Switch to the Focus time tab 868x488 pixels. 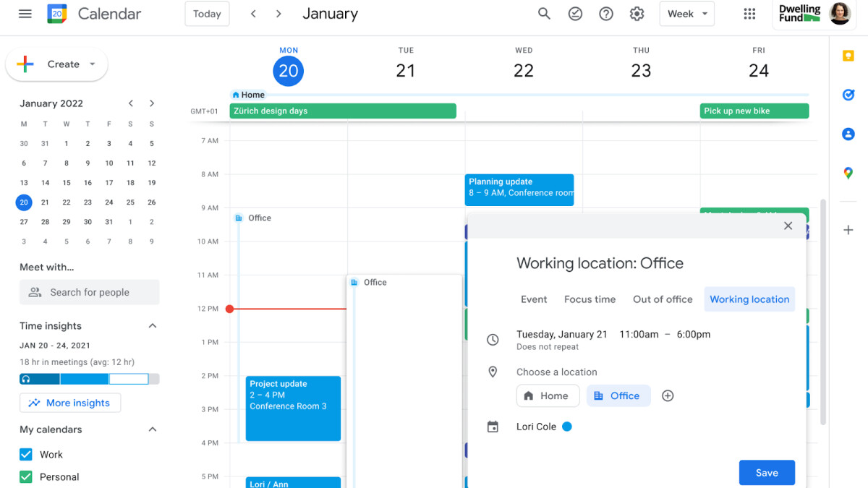591,299
